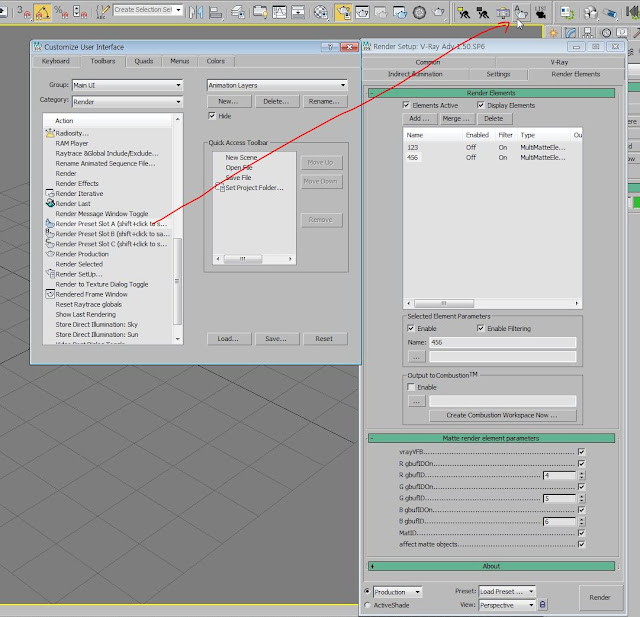Toggle the Elements Active checkbox
Screen dimensions: 640x617
pyautogui.click(x=406, y=105)
